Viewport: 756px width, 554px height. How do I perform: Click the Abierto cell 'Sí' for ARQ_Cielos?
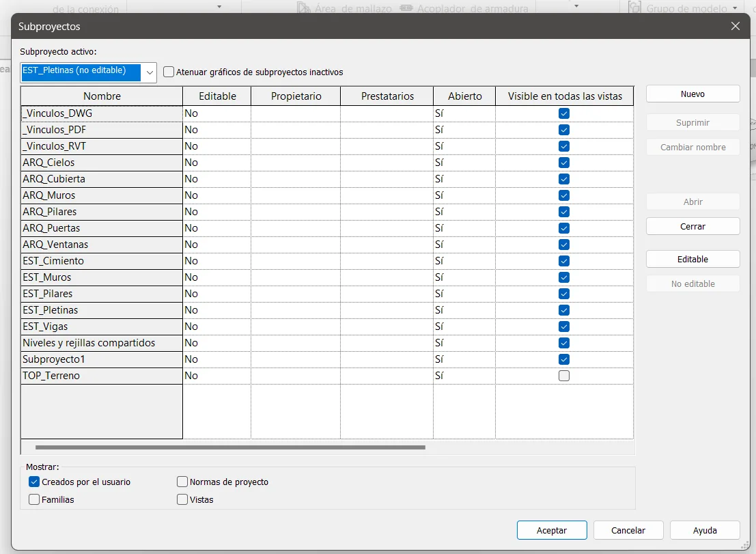point(464,163)
